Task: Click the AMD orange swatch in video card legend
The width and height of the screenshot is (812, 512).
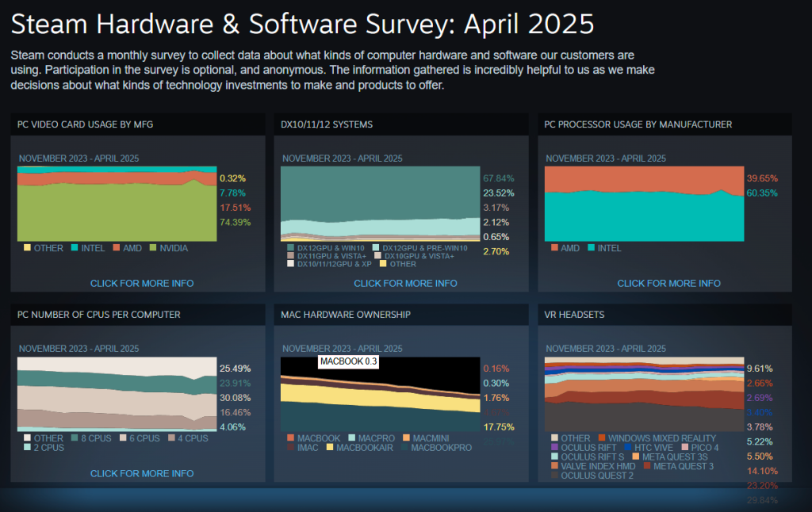Action: 117,247
